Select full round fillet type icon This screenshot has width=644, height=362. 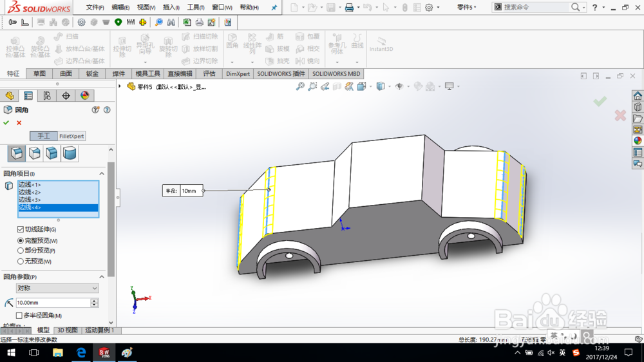pos(70,153)
